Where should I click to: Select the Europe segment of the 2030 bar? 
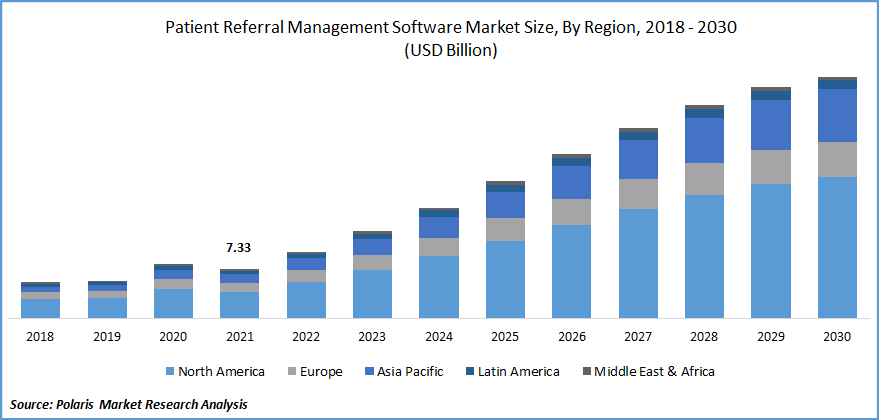tap(837, 159)
